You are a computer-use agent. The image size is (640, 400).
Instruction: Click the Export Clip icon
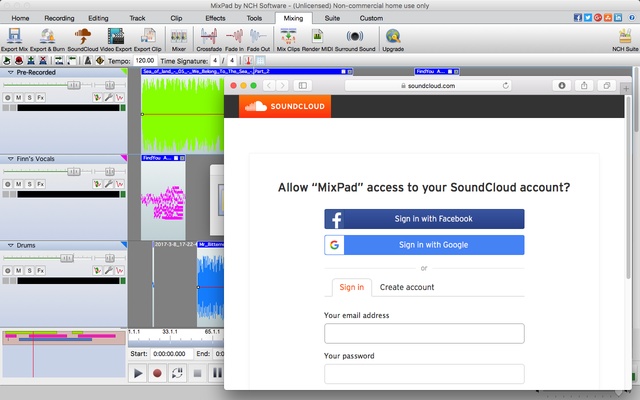[148, 39]
